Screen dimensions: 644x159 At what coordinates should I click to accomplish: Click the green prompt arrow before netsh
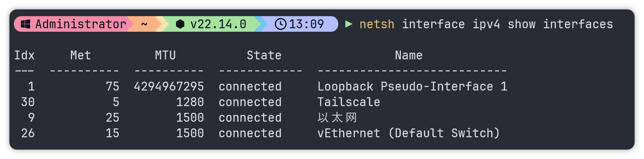(x=349, y=24)
